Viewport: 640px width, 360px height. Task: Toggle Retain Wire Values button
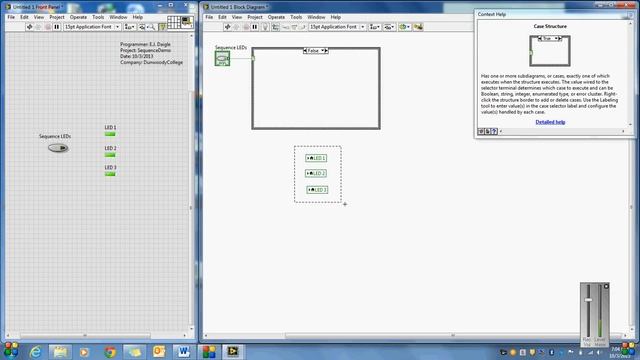click(x=276, y=27)
